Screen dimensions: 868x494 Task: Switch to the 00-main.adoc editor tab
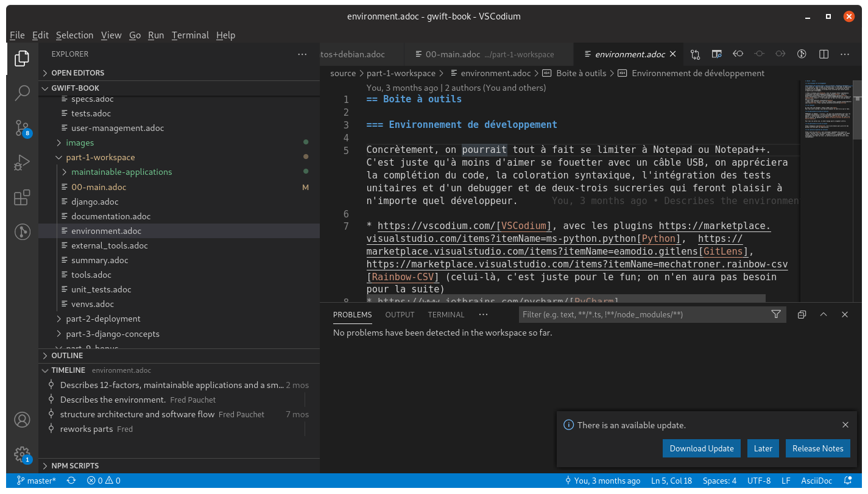(x=489, y=54)
